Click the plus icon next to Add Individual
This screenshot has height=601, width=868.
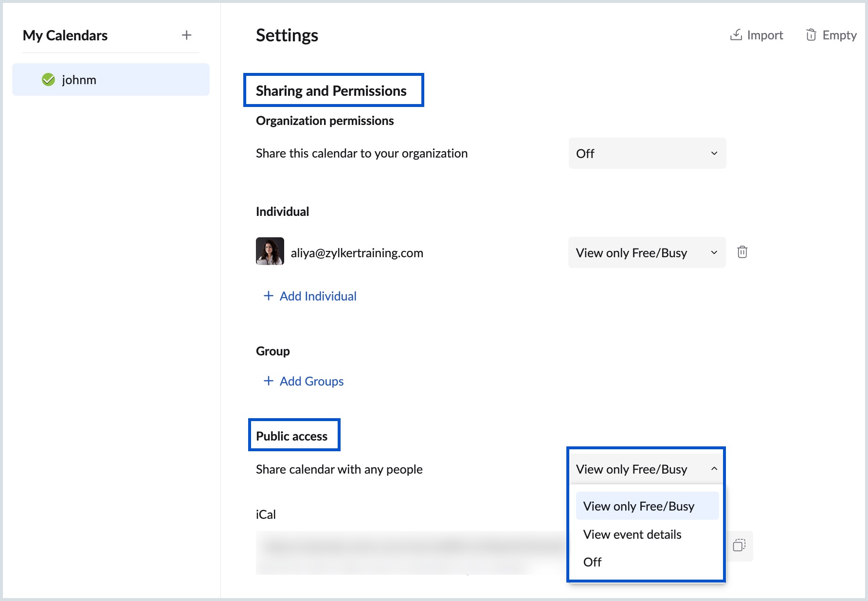268,296
